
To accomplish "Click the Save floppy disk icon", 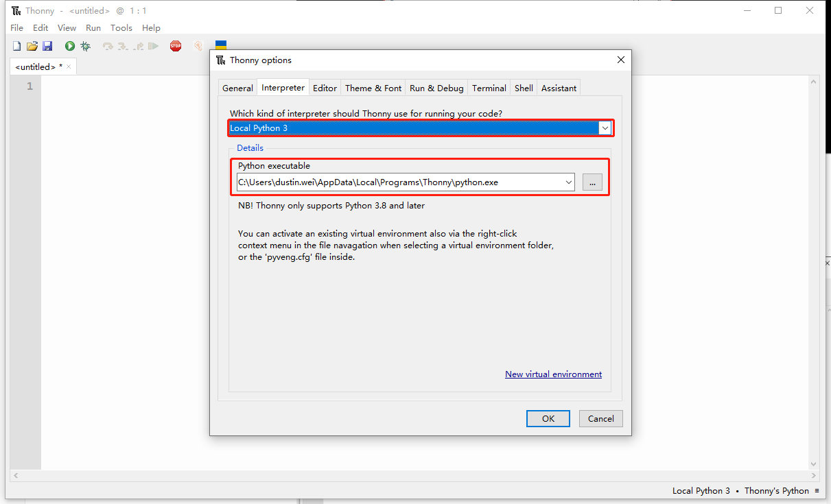I will (47, 46).
